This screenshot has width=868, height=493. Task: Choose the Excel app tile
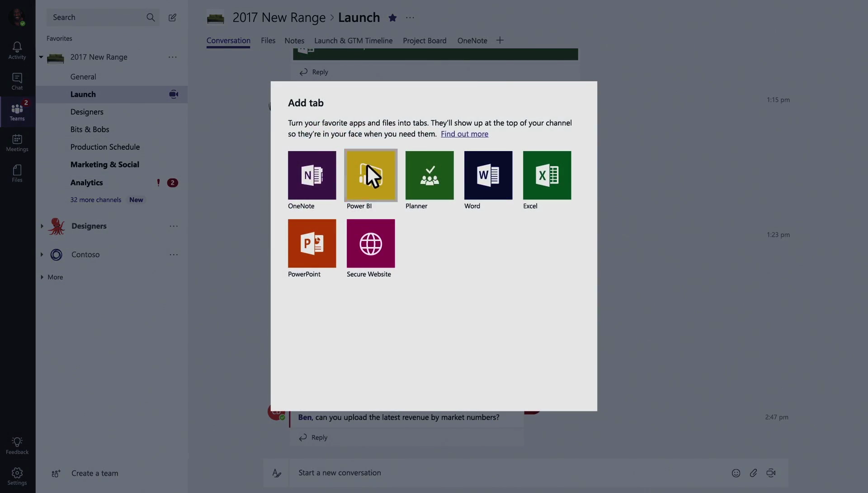547,175
